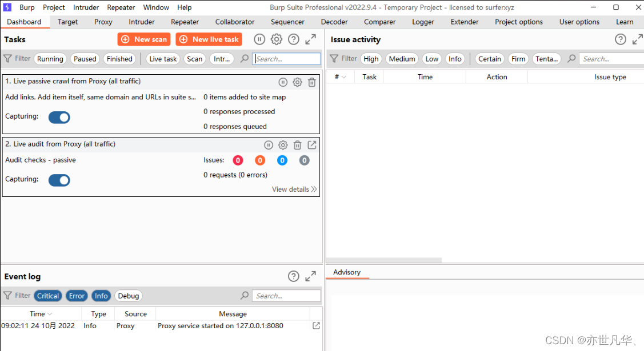Click the Event log search field
Screen dimensions: 644x351
pos(287,296)
